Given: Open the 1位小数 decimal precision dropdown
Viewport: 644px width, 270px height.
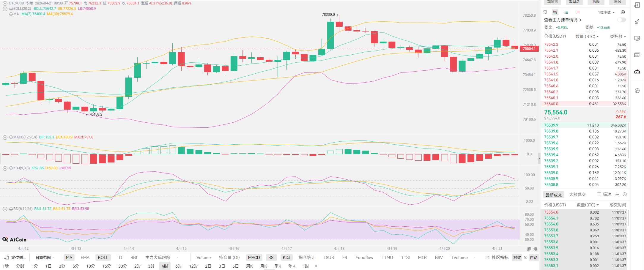Looking at the screenshot, I should [x=606, y=12].
